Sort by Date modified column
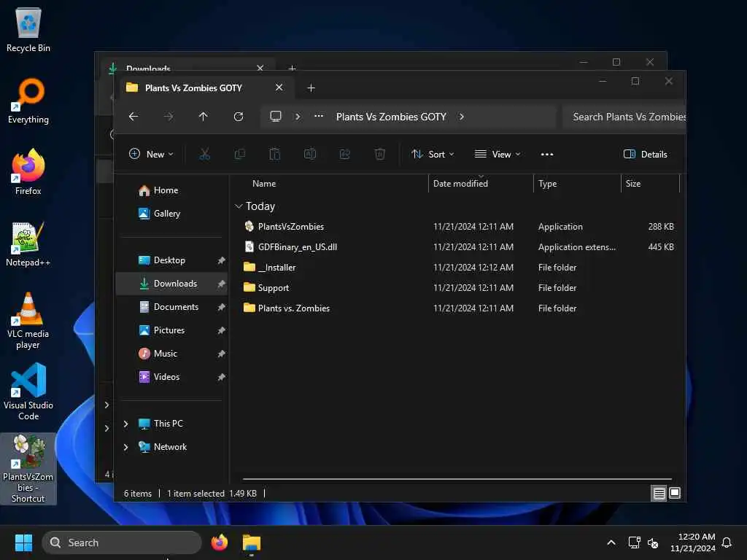 pyautogui.click(x=460, y=183)
